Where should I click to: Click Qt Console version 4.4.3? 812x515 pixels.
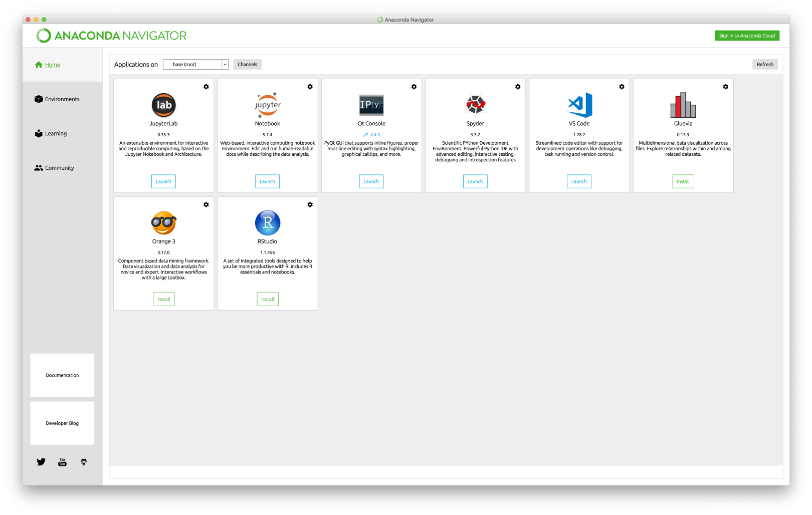[x=375, y=135]
